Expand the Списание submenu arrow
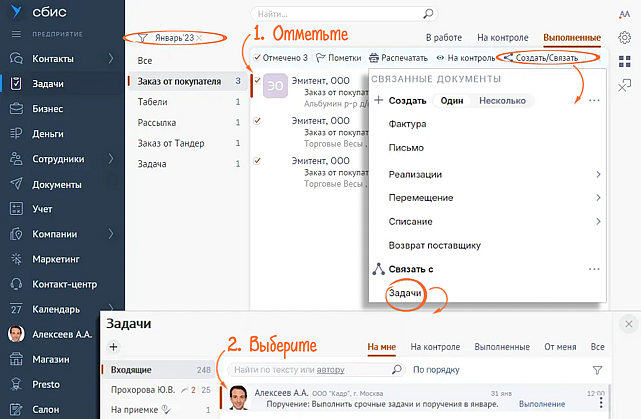This screenshot has height=419, width=641. pyautogui.click(x=598, y=221)
